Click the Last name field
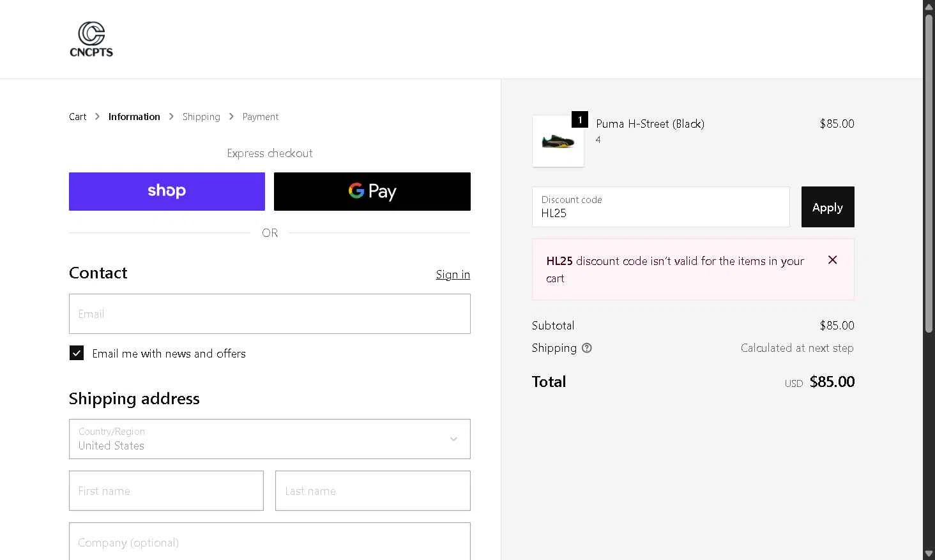 [373, 490]
